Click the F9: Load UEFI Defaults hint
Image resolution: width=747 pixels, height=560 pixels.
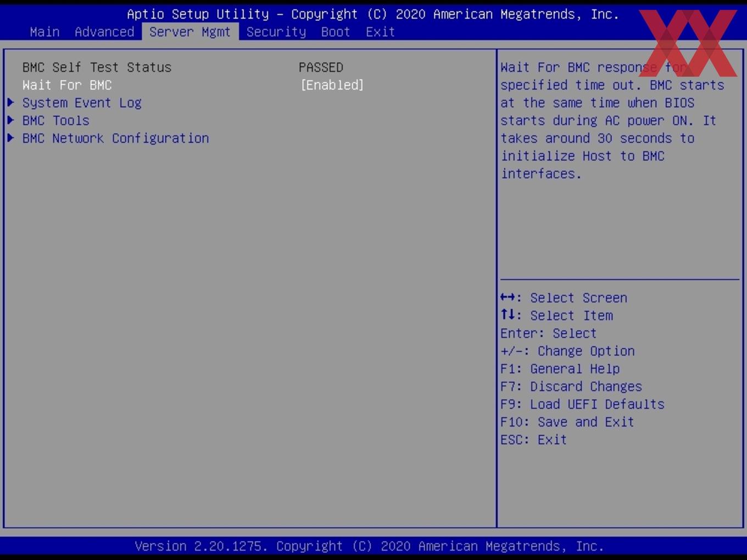click(x=582, y=404)
